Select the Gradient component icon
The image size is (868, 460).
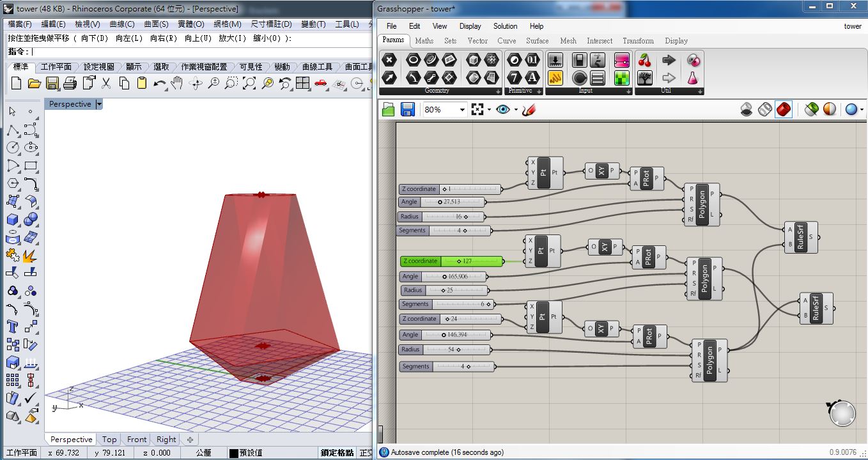tap(621, 59)
